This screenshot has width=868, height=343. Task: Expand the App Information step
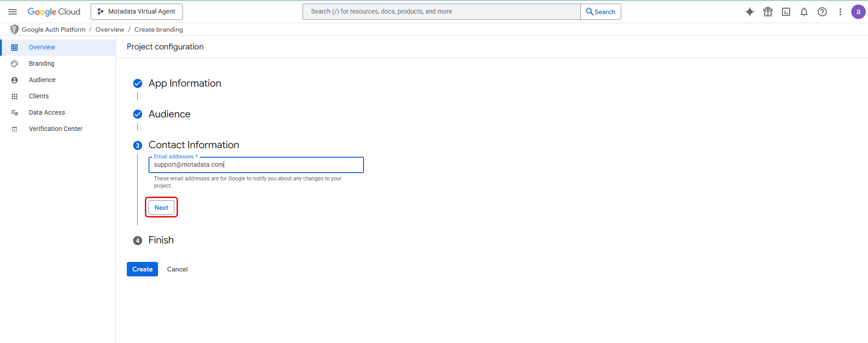[x=185, y=83]
